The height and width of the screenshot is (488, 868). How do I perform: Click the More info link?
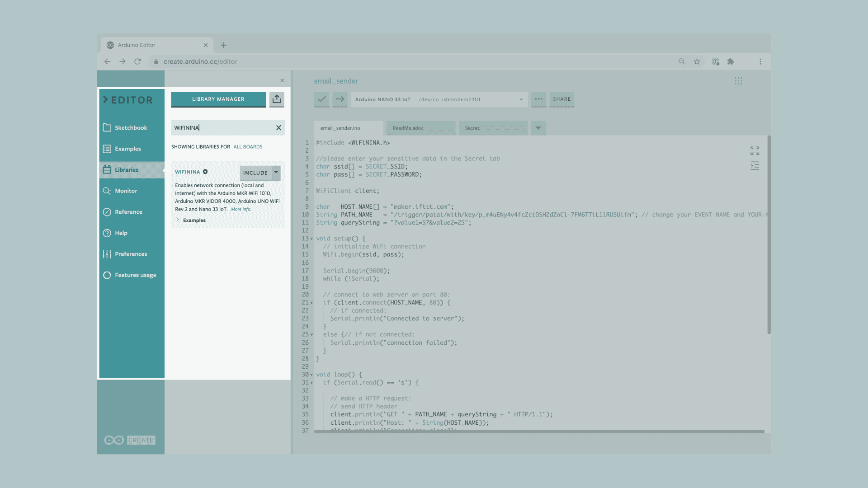[x=241, y=209]
